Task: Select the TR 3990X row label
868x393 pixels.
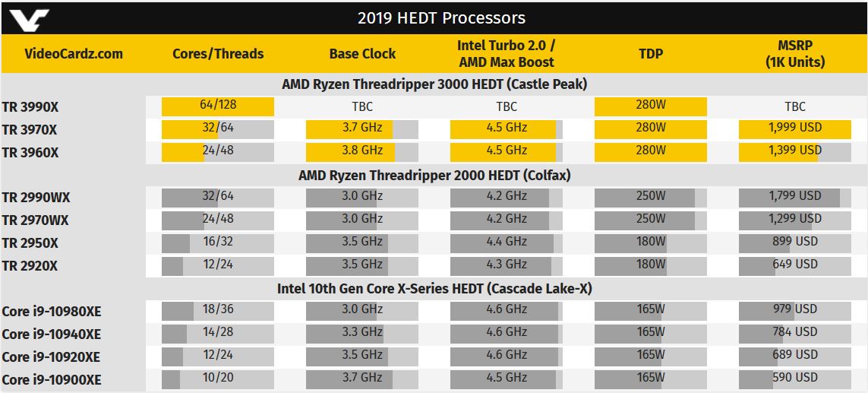Action: [30, 107]
